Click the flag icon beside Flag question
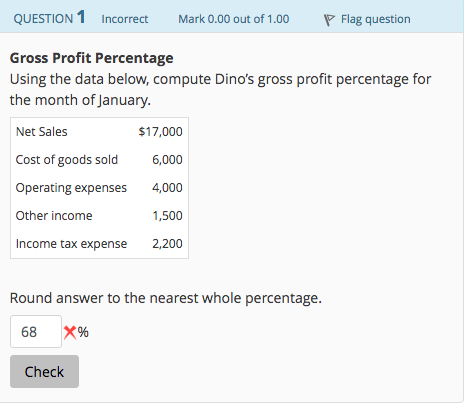 coord(329,20)
